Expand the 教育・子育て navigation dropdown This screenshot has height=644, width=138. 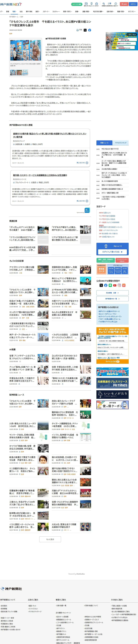point(67,11)
